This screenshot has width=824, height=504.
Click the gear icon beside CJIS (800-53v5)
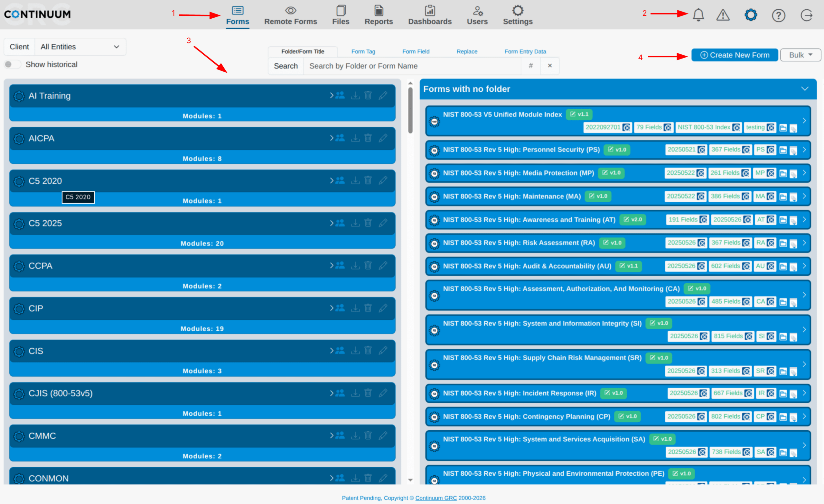[x=19, y=394]
